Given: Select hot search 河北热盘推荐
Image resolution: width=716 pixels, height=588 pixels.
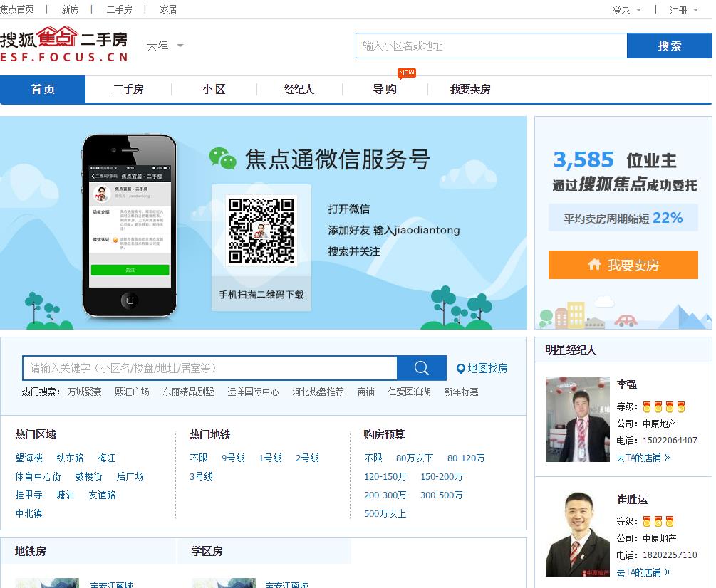Looking at the screenshot, I should pyautogui.click(x=318, y=392).
